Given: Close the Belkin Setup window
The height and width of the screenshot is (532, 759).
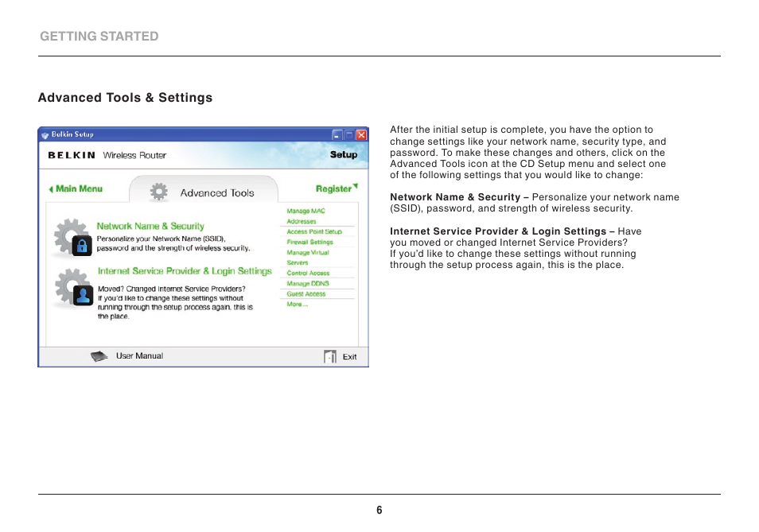Looking at the screenshot, I should point(361,135).
